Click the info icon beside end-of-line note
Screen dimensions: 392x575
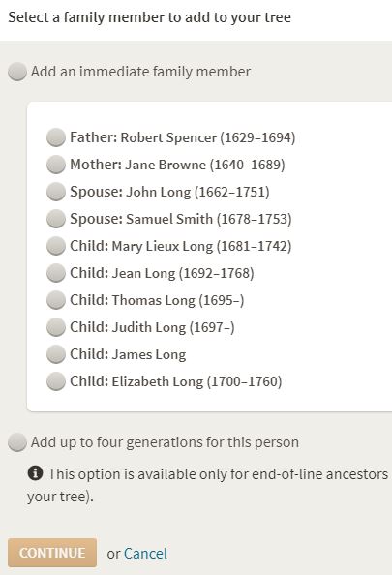pos(35,473)
